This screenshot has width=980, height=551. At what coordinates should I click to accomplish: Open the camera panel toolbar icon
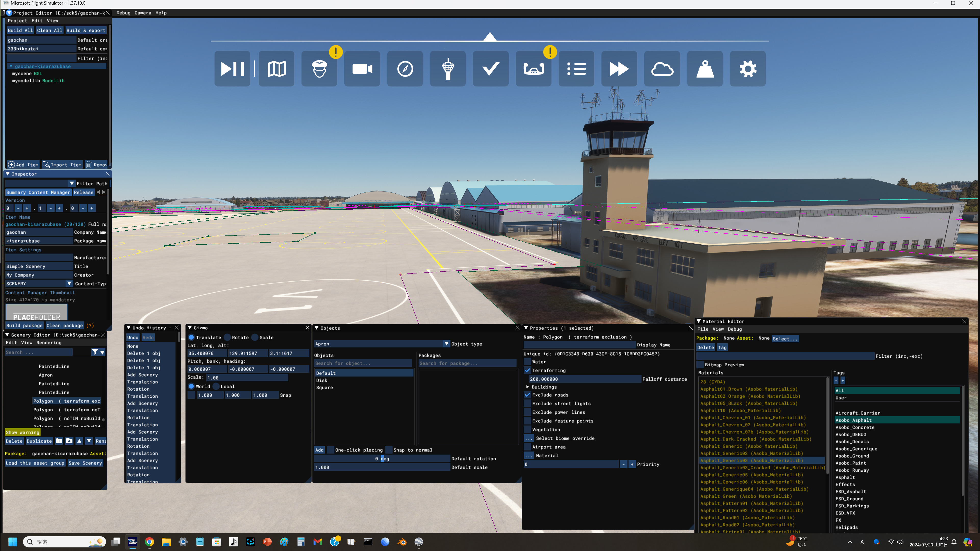click(x=362, y=69)
